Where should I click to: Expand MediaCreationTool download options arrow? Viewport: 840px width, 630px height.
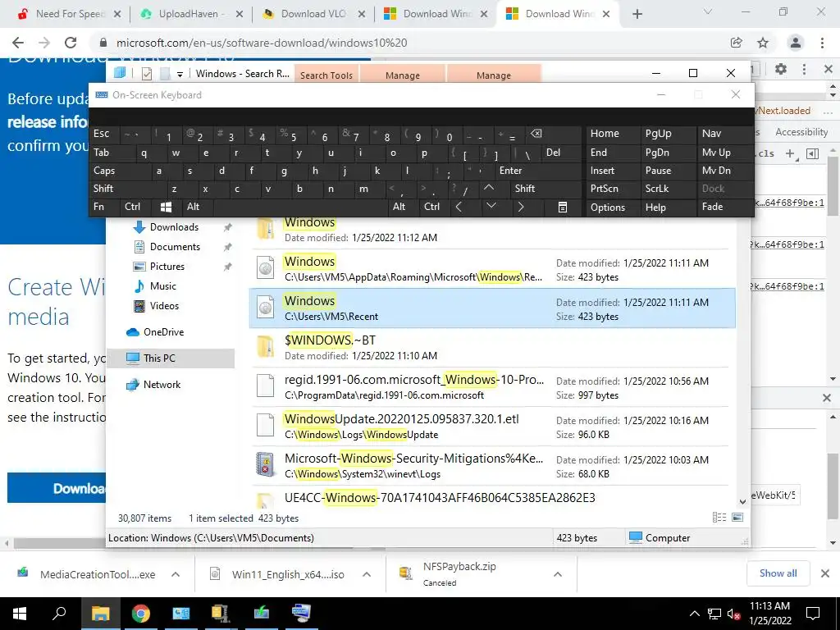click(176, 574)
